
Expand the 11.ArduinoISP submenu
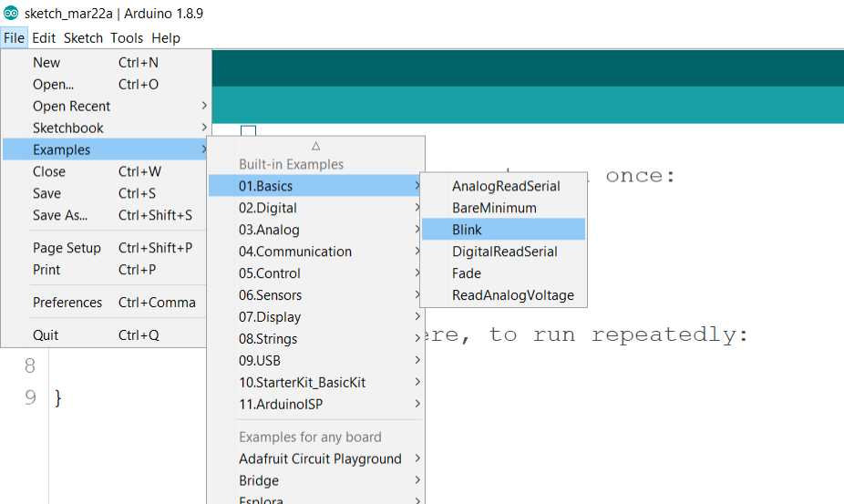pos(315,405)
